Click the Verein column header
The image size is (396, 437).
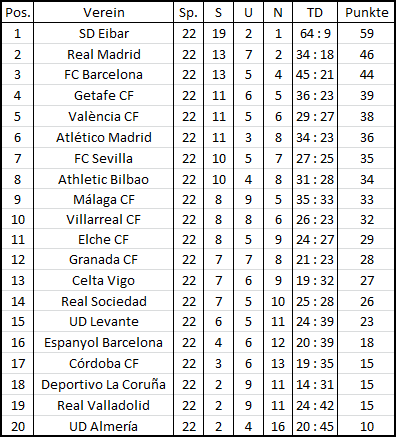click(104, 13)
